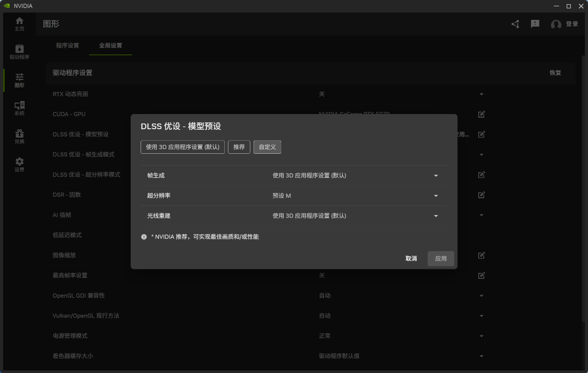588x373 pixels.
Task: Edit the DLSS 优设 - 超分辨率模式 setting
Action: click(x=481, y=175)
